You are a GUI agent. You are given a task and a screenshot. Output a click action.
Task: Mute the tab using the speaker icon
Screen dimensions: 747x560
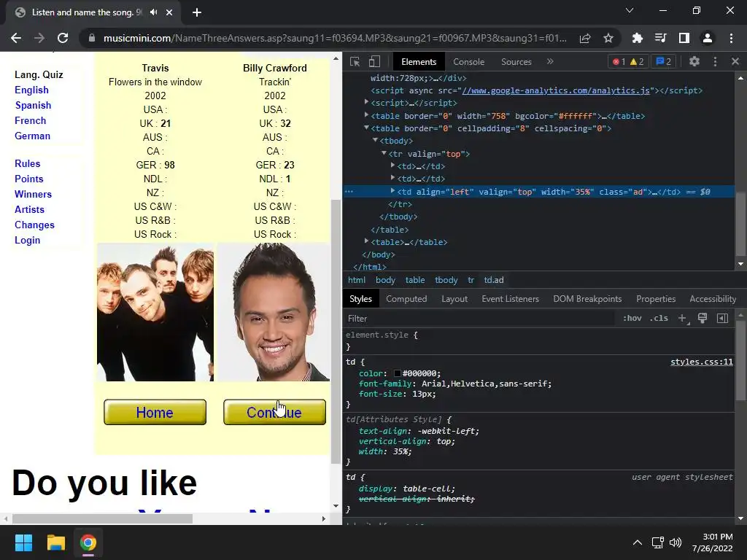click(x=153, y=12)
